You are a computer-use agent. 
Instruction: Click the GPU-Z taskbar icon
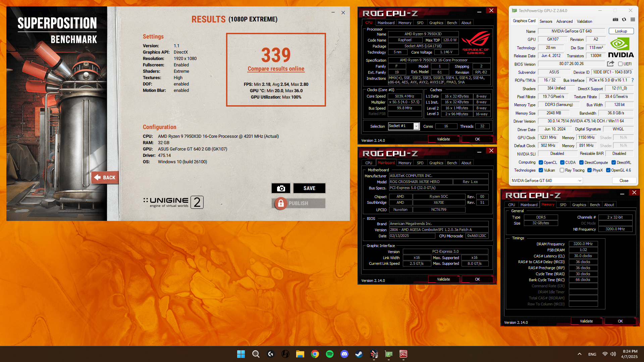389,354
